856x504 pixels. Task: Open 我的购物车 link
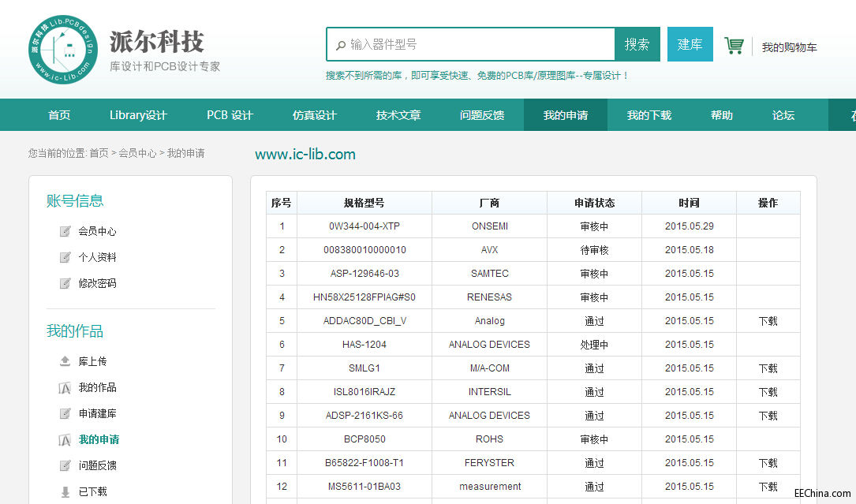click(790, 47)
